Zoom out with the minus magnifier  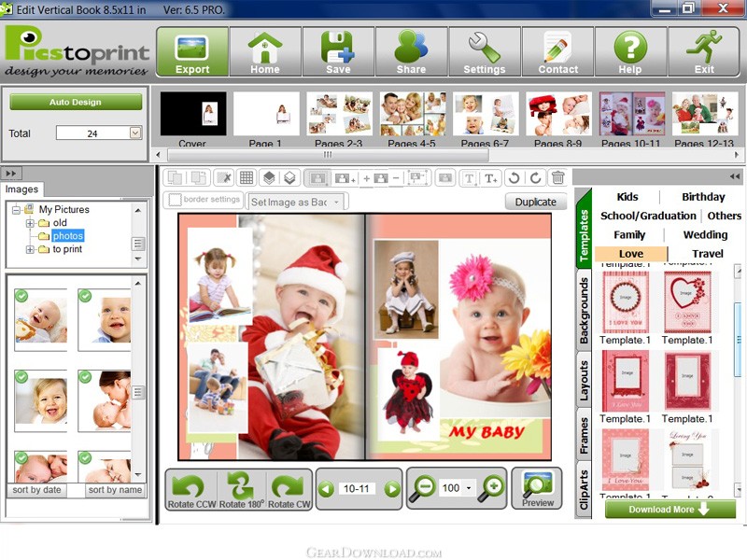(423, 488)
